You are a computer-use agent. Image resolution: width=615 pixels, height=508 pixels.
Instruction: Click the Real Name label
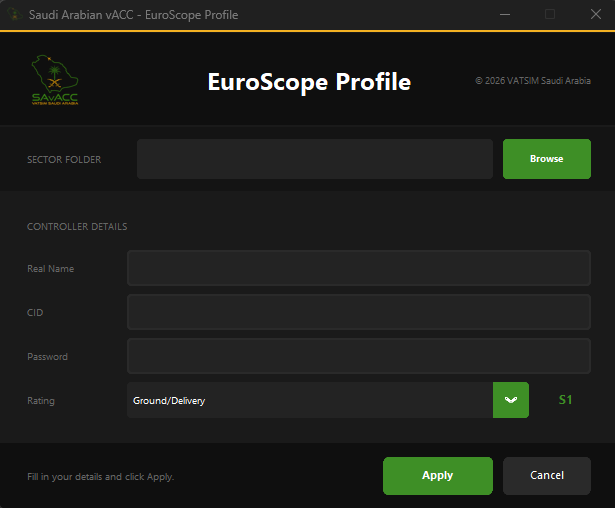(51, 269)
